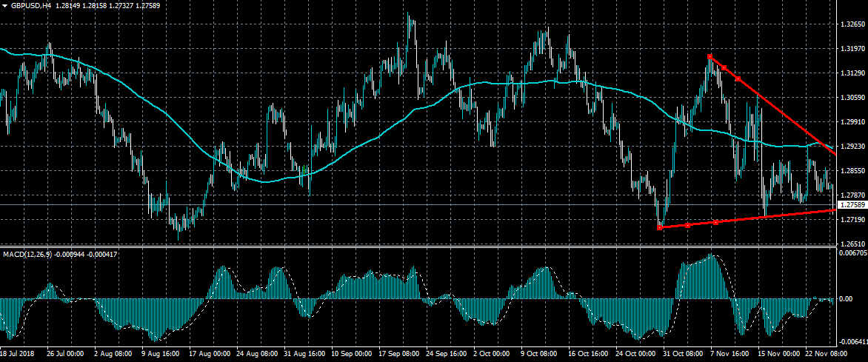Select the upper trendline's second anchor point
This screenshot has height=362, width=868.
(x=724, y=68)
